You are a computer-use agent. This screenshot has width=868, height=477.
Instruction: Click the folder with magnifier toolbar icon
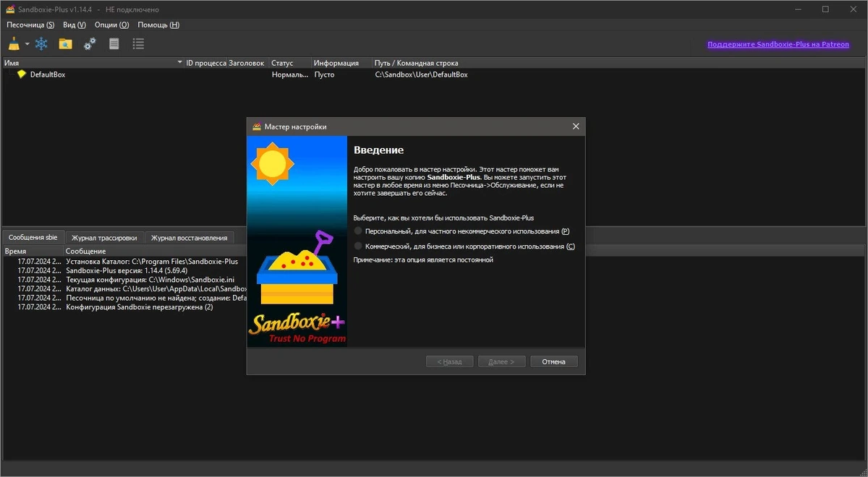pos(66,44)
